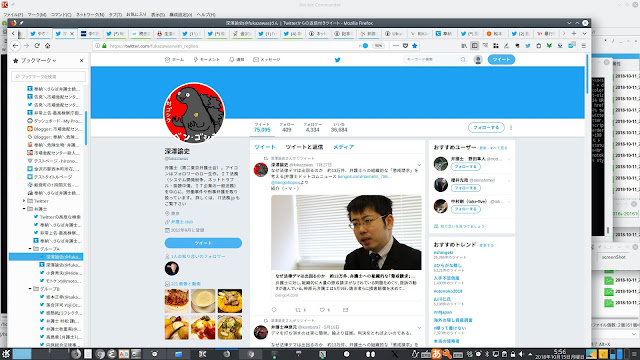Click the 弁護士.club profile website link
The width and height of the screenshot is (640, 360).
[182, 222]
